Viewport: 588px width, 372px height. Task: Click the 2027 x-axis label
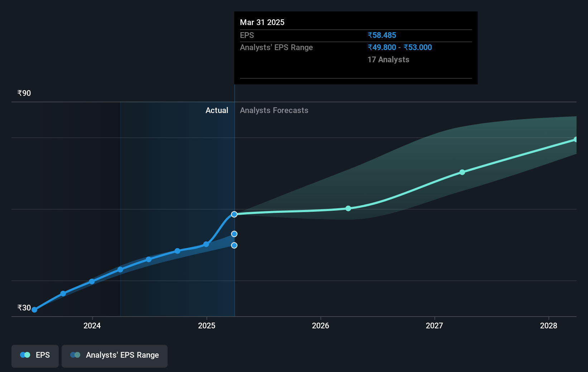434,325
